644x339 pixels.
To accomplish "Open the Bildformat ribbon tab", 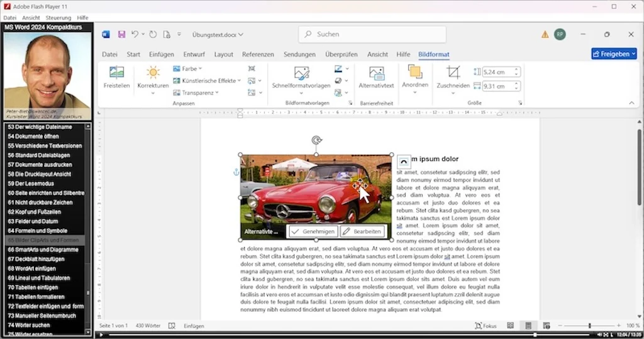I will tap(434, 54).
